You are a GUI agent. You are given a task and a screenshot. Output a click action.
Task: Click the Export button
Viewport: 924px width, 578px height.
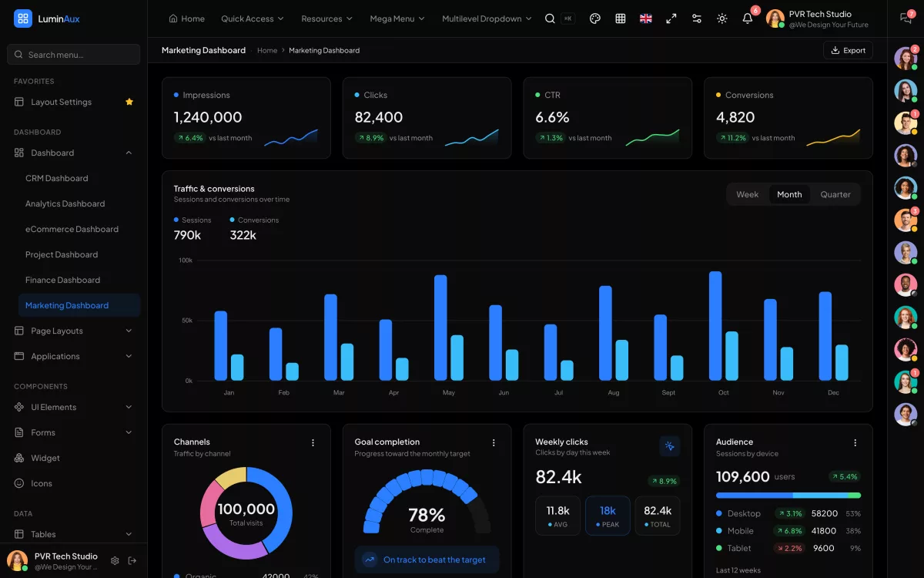pyautogui.click(x=848, y=50)
